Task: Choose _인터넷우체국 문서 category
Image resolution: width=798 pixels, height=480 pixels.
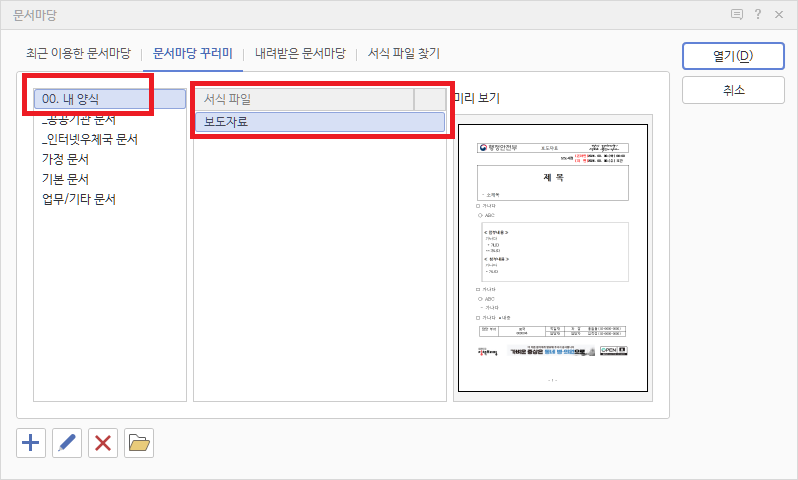Action: click(90, 139)
